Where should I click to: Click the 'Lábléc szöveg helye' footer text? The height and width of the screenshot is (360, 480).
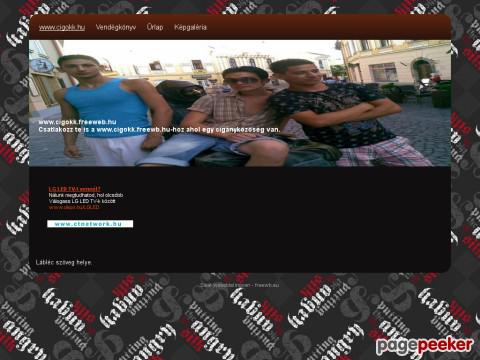pos(64,262)
